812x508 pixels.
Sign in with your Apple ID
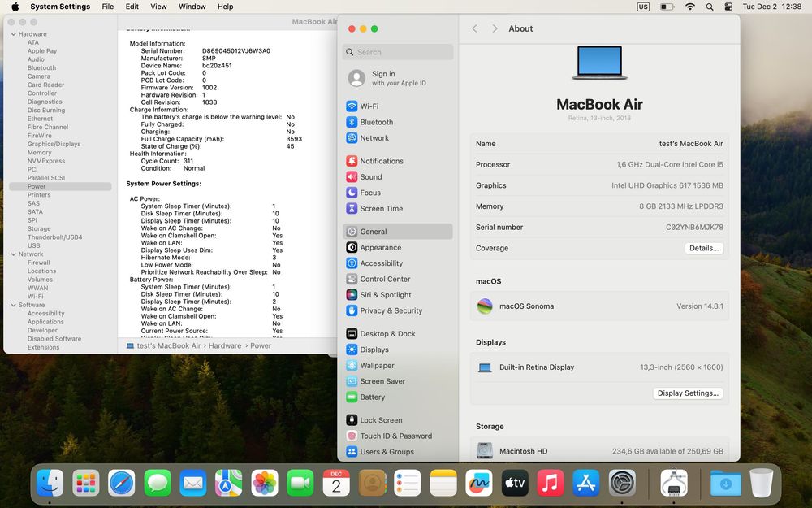click(x=397, y=78)
